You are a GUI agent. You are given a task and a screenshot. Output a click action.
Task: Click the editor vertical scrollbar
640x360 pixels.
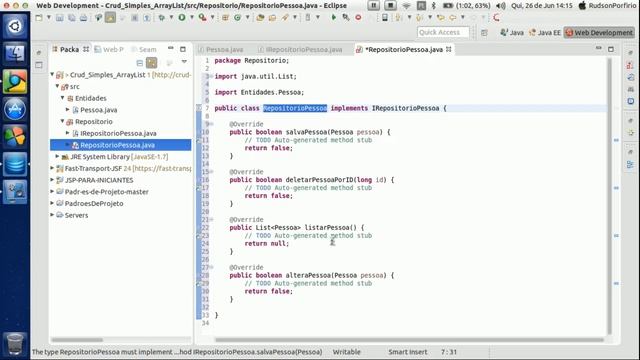pos(609,196)
